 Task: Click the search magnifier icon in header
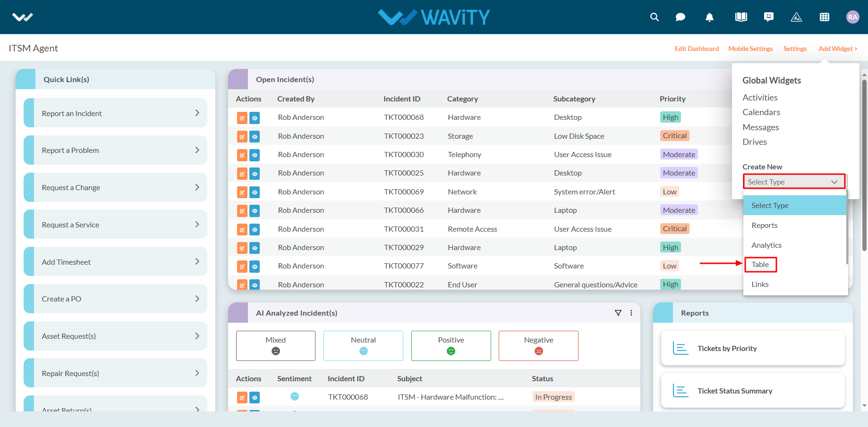pyautogui.click(x=654, y=17)
